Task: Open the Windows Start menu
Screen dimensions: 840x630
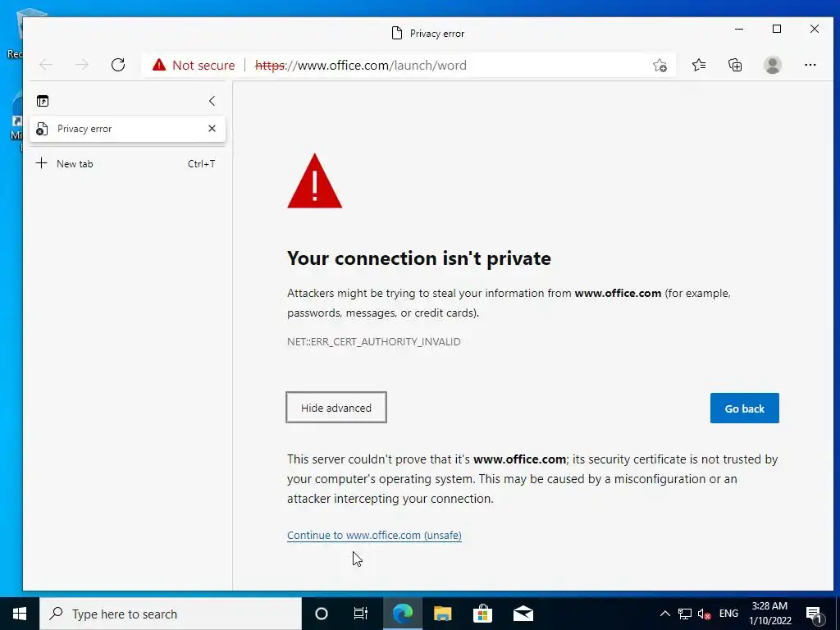Action: tap(20, 614)
